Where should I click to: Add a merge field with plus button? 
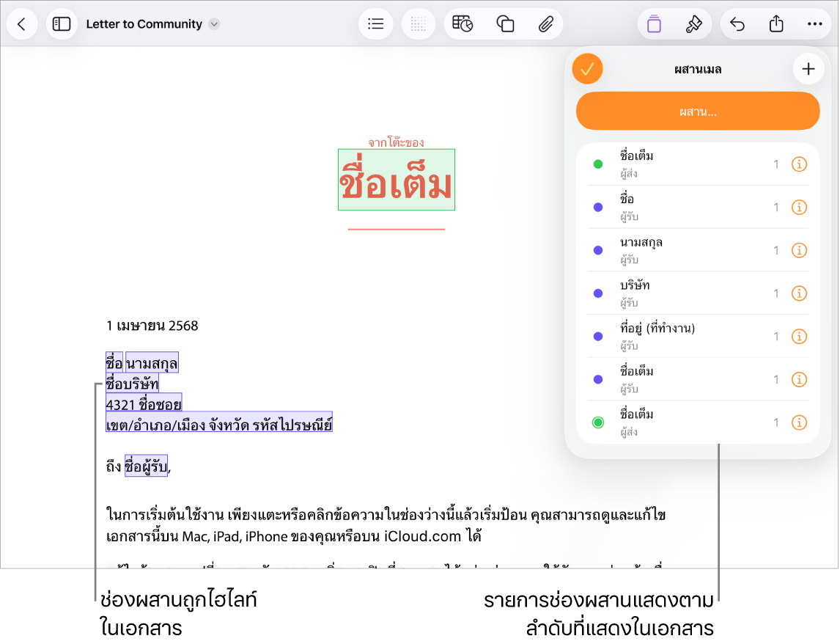pyautogui.click(x=808, y=69)
